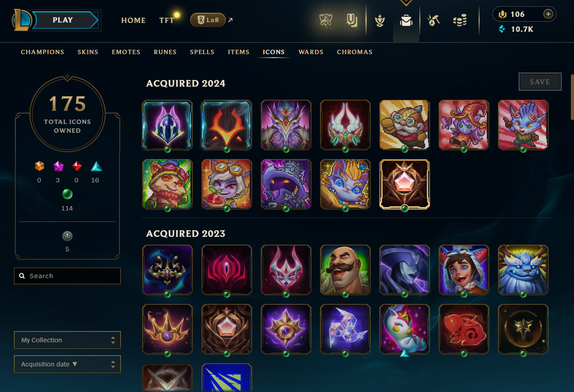The image size is (574, 392).
Task: Click the plus icon to purchase RP
Action: coord(548,14)
